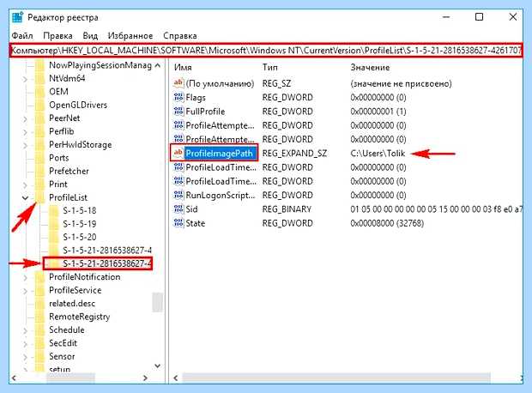Maximize the Registry Editor window
Viewport: 532px width, 393px height.
tap(479, 16)
